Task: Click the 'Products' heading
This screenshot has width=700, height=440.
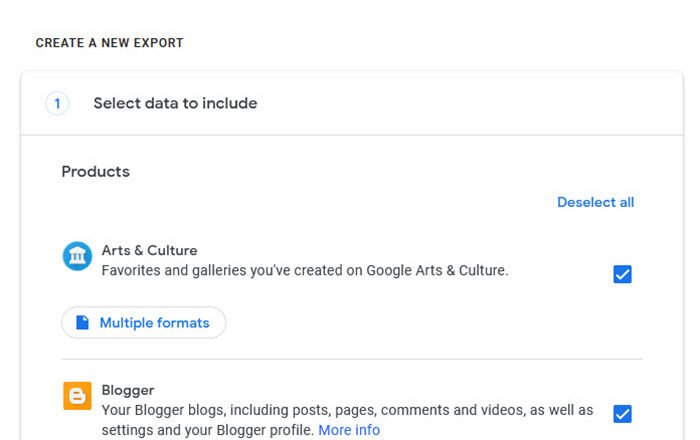Action: coord(96,171)
